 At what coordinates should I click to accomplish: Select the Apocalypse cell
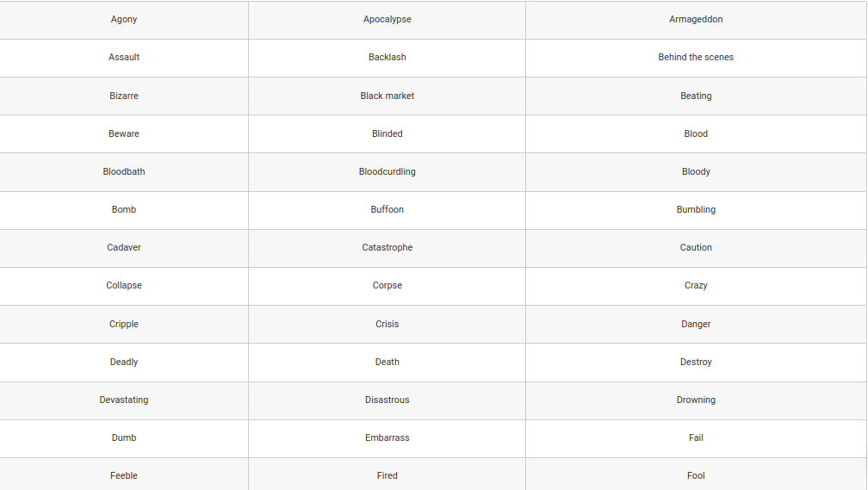(x=387, y=20)
